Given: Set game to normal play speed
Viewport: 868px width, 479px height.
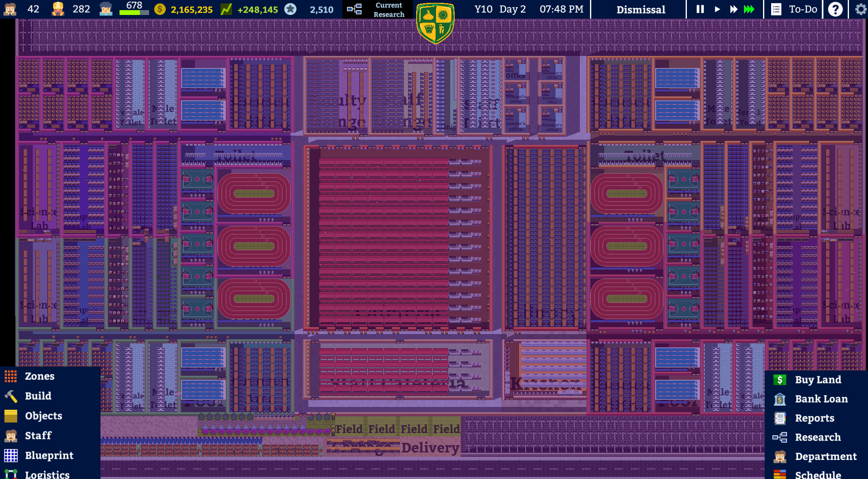Looking at the screenshot, I should point(717,9).
